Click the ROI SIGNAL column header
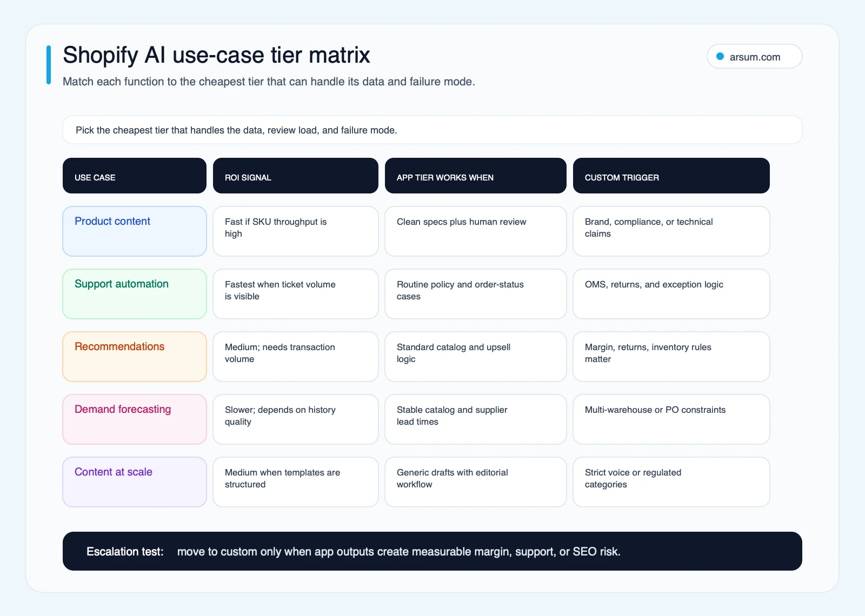Screen dimensions: 865x616 [295, 176]
